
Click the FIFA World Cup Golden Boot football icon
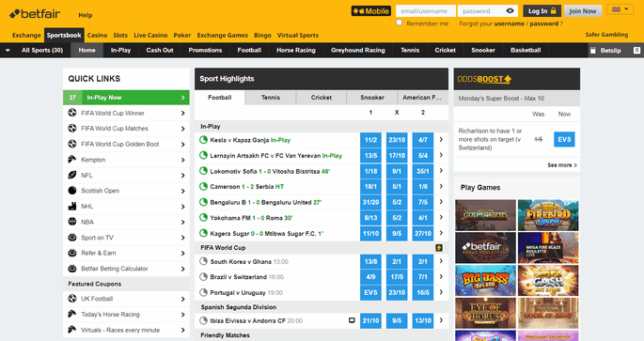pos(72,144)
